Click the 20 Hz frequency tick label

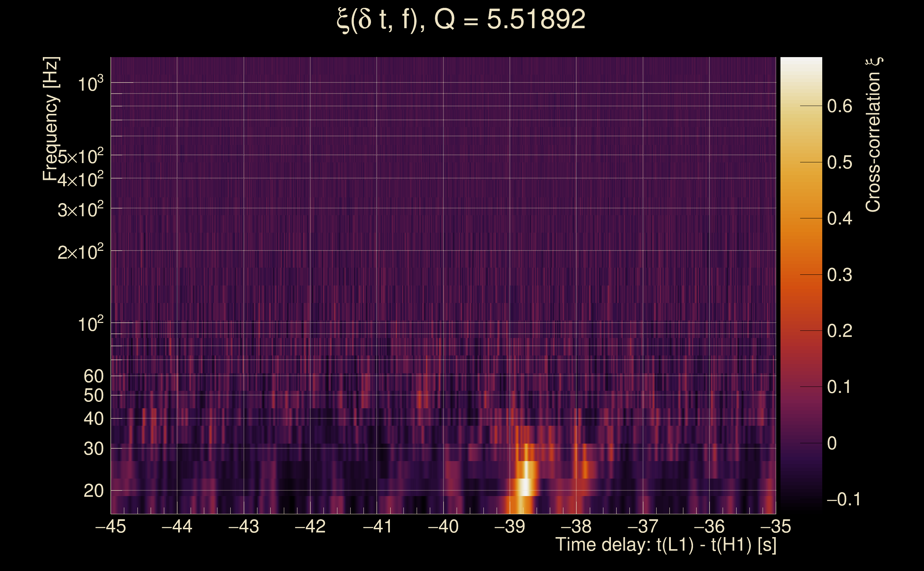[93, 491]
